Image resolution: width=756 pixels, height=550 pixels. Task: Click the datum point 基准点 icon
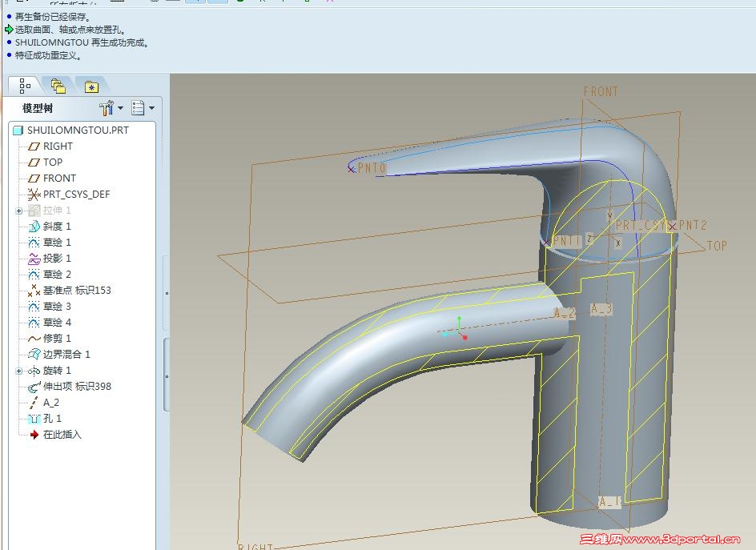(x=34, y=290)
